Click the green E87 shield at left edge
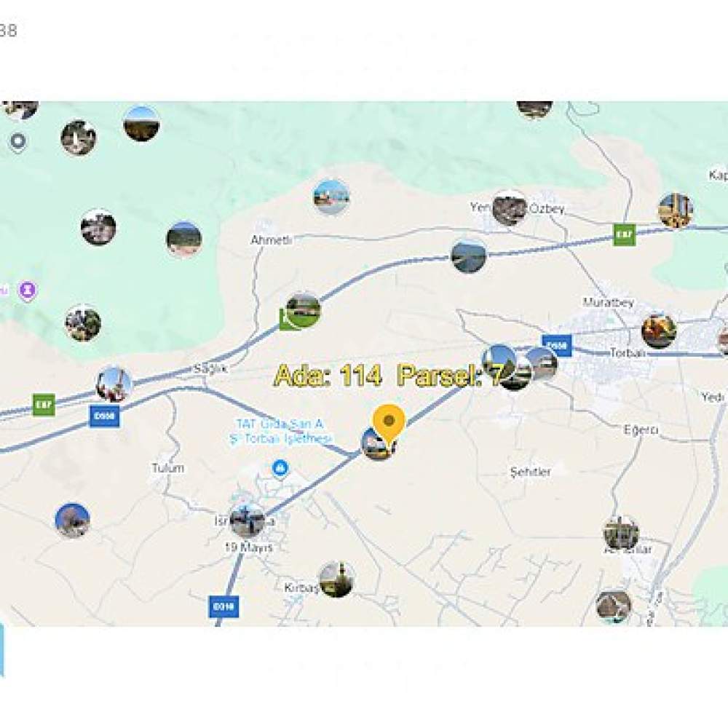Viewport: 728px width, 728px height. point(44,404)
